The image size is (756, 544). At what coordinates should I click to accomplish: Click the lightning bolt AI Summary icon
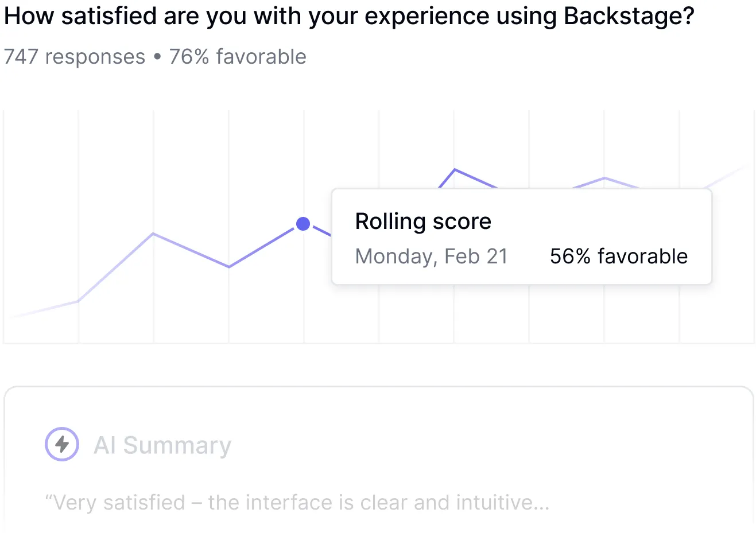pos(62,444)
